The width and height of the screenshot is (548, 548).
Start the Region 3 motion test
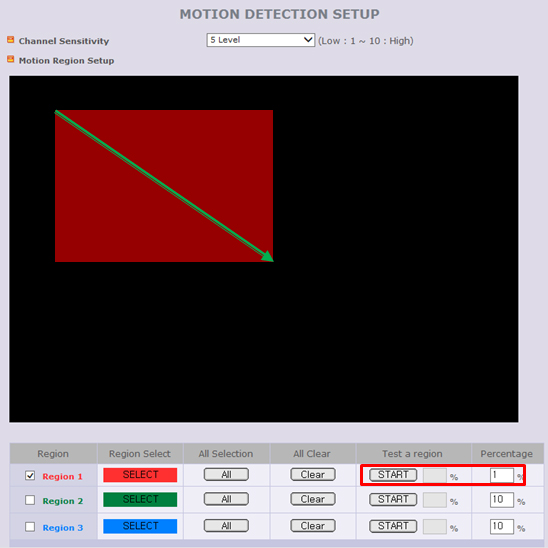click(393, 526)
